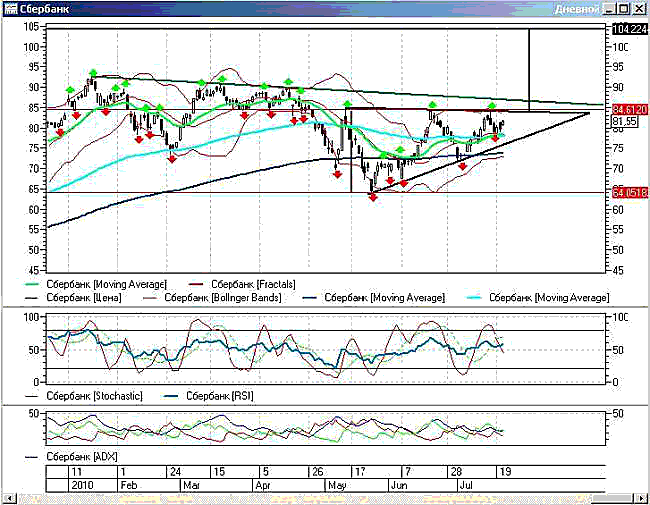Click the Jun month label on time axis

tap(398, 485)
